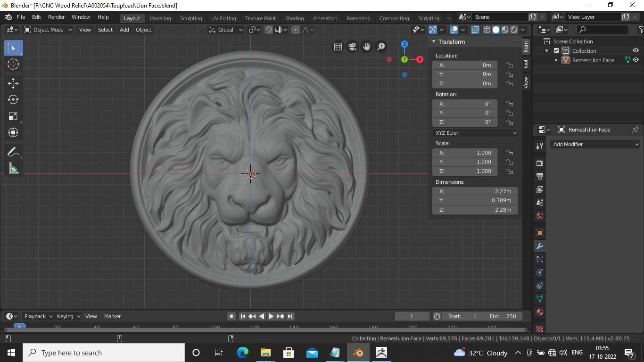Click the Add Modifier button

pyautogui.click(x=595, y=144)
